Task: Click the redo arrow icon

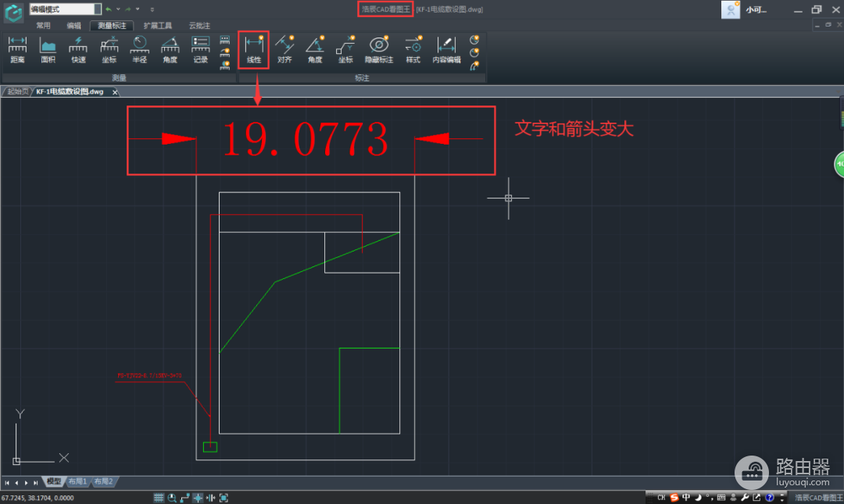Action: [x=128, y=9]
